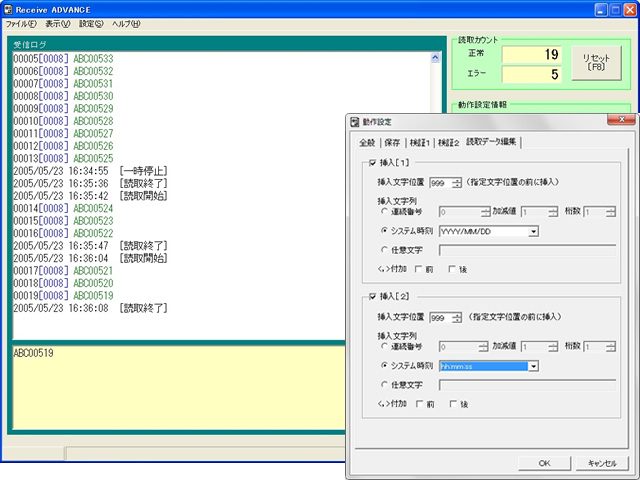Open the 表示(V) menu
Image resolution: width=640 pixels, height=480 pixels.
[x=58, y=24]
